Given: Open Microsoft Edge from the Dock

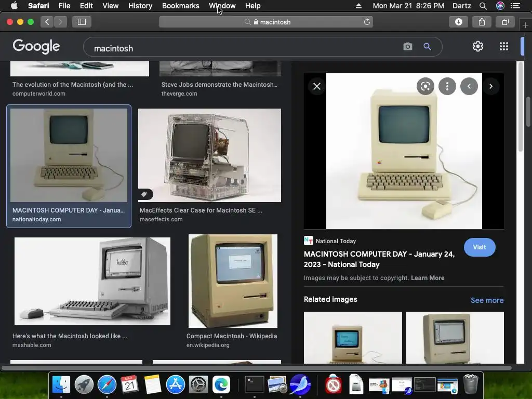Looking at the screenshot, I should (x=221, y=385).
